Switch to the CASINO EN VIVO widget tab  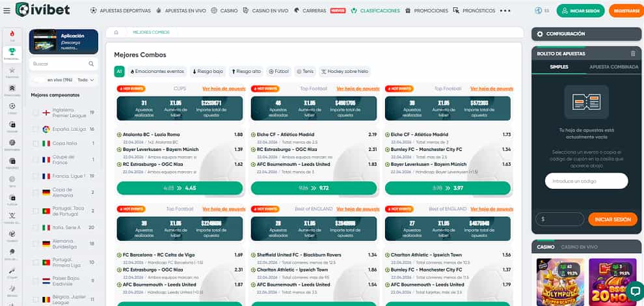pos(579,247)
